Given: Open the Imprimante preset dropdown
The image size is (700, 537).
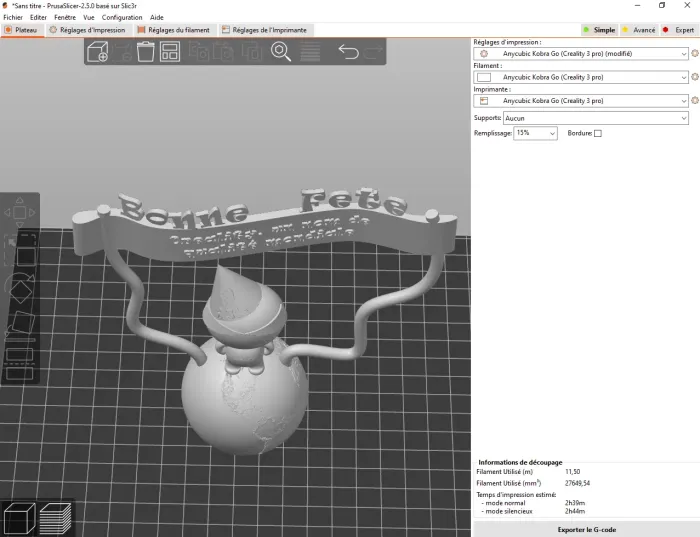Looking at the screenshot, I should [x=581, y=101].
